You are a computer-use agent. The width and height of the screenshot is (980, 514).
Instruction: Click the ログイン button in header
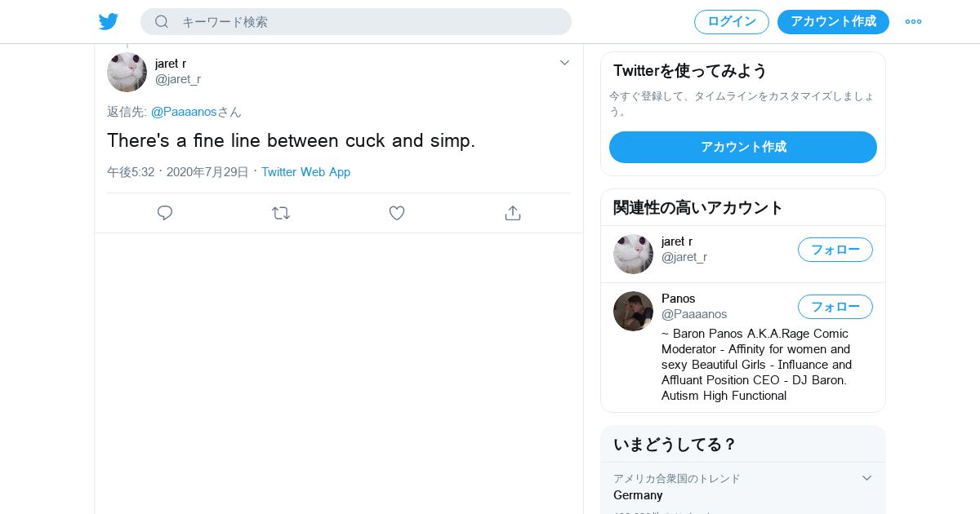(x=732, y=22)
